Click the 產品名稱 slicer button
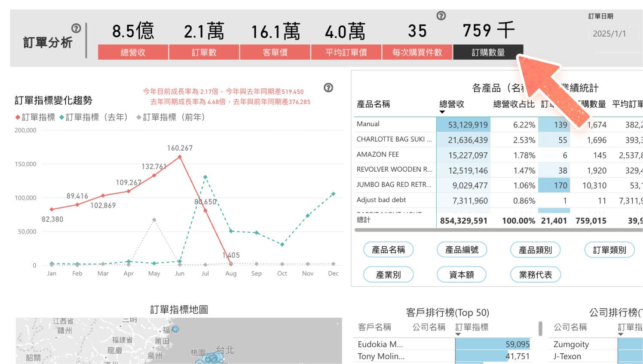 coord(388,249)
